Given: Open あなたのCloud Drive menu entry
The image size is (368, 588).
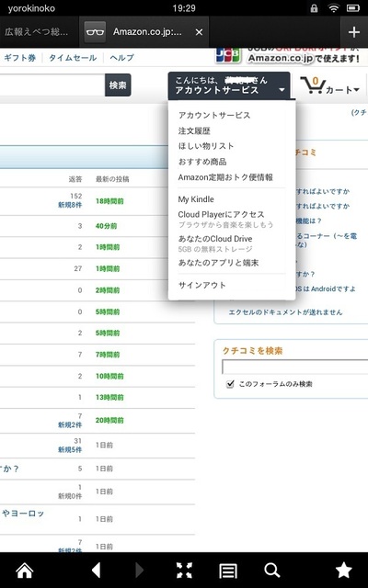Looking at the screenshot, I should [x=215, y=239].
